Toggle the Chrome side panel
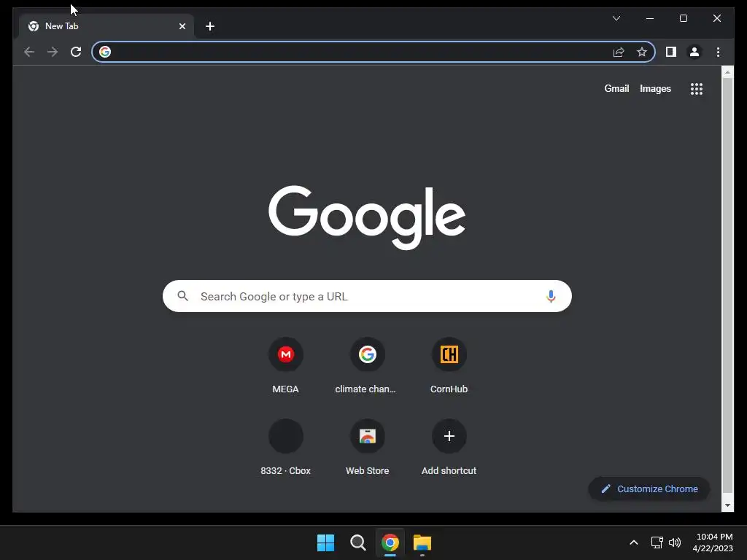 click(x=671, y=52)
